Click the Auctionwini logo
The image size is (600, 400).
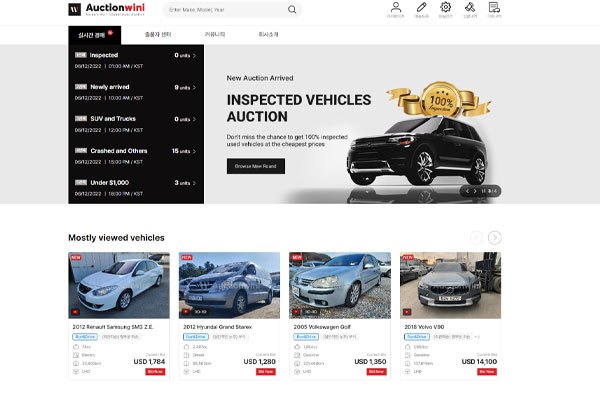click(106, 9)
